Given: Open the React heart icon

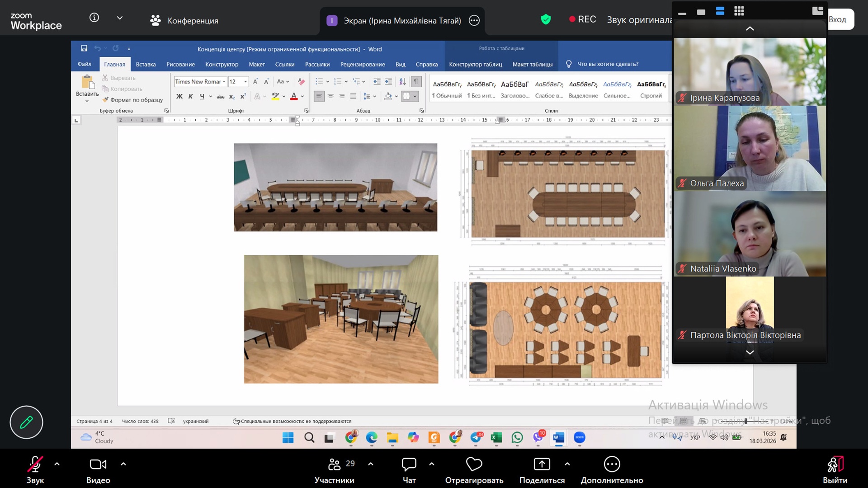Looking at the screenshot, I should [474, 465].
